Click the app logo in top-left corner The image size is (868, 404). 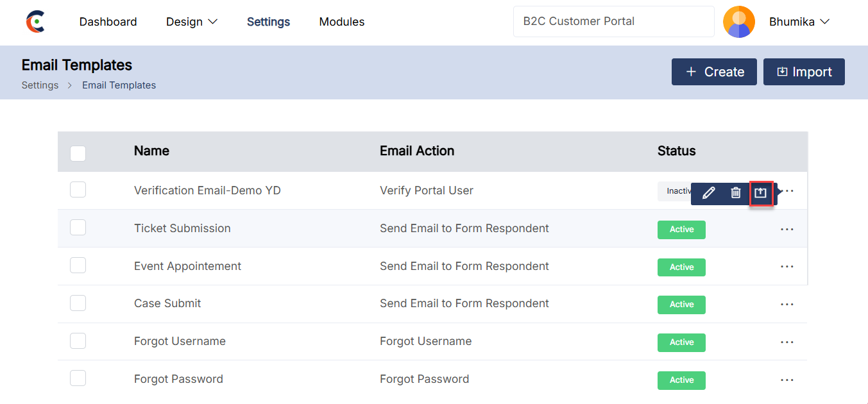coord(36,22)
